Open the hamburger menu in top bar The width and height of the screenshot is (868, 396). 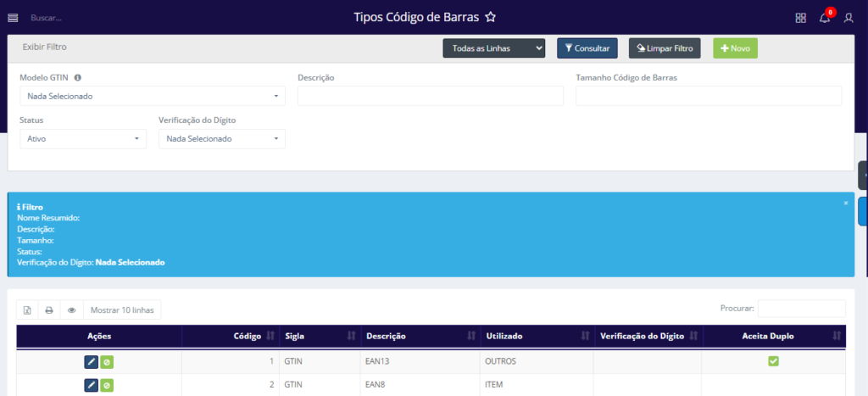point(13,17)
